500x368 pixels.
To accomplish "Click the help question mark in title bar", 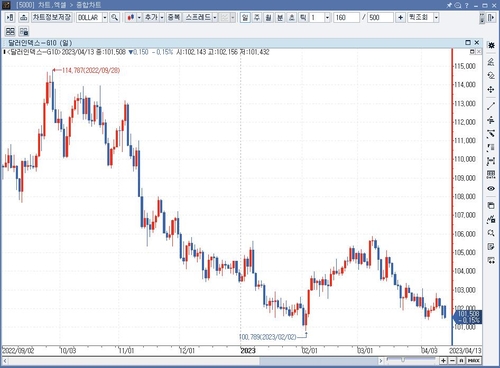I will pyautogui.click(x=467, y=5).
